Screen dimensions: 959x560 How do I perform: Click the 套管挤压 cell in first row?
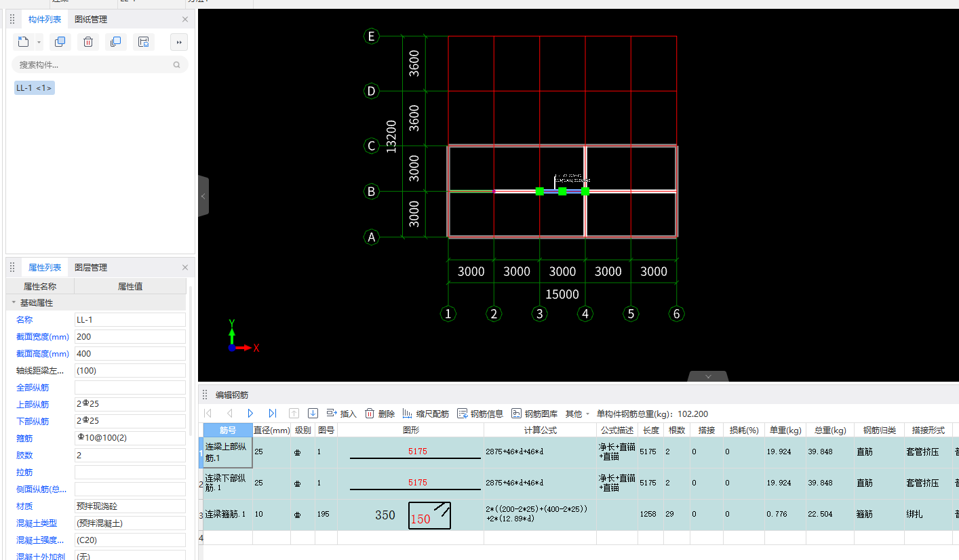(928, 452)
